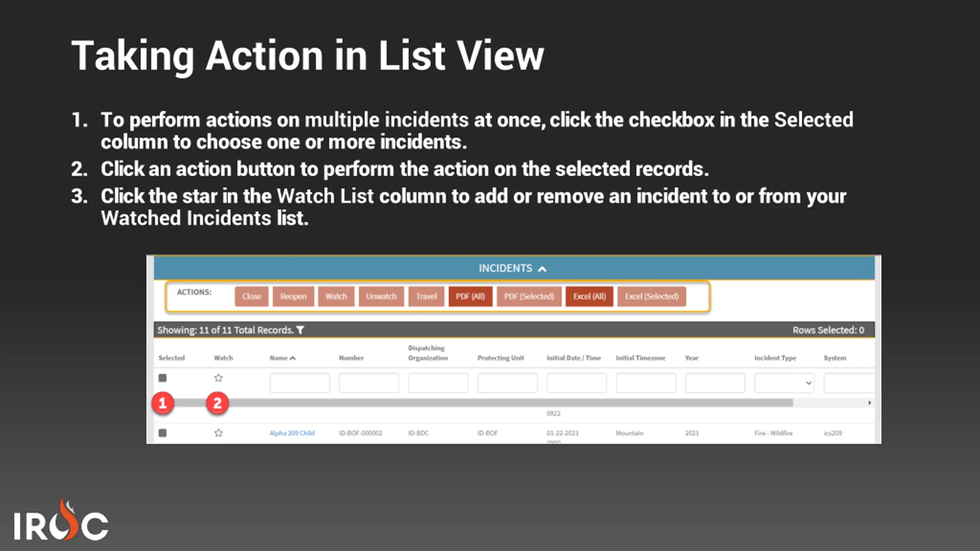Click the Dispatching Organization filter field
The image size is (980, 551).
(x=438, y=383)
